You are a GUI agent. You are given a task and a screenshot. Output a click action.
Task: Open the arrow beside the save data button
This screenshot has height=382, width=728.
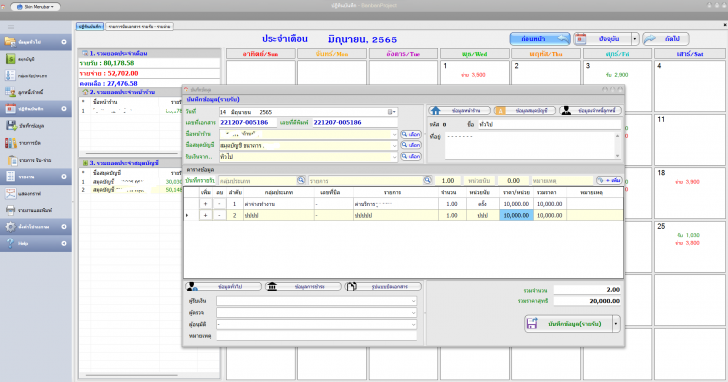pos(616,324)
